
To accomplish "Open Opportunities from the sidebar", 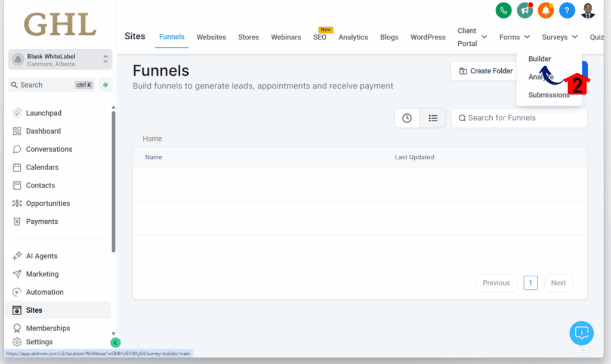I will pos(48,203).
